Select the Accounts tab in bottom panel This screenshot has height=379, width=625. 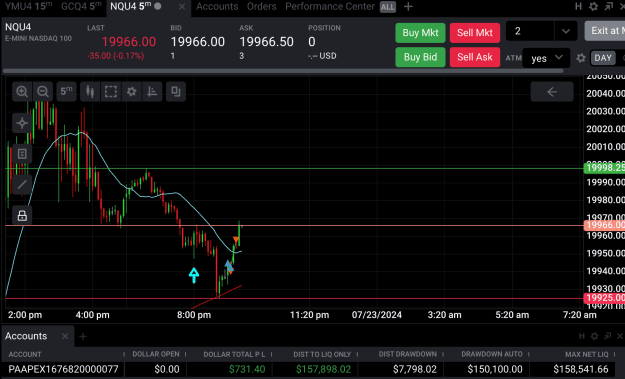coord(26,336)
